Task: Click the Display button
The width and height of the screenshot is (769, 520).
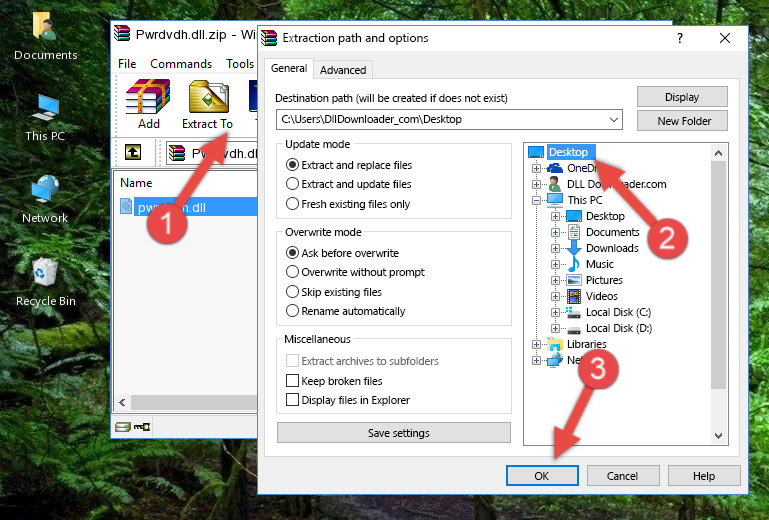Action: [x=682, y=97]
